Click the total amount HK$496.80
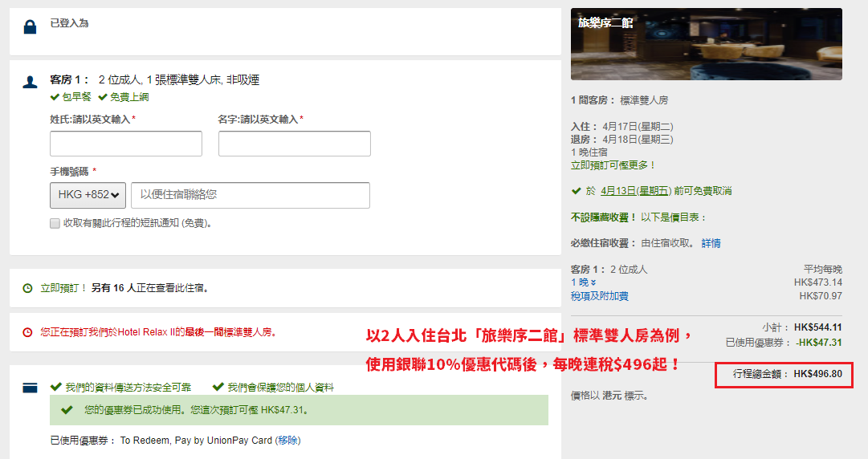The image size is (868, 459). tap(817, 375)
